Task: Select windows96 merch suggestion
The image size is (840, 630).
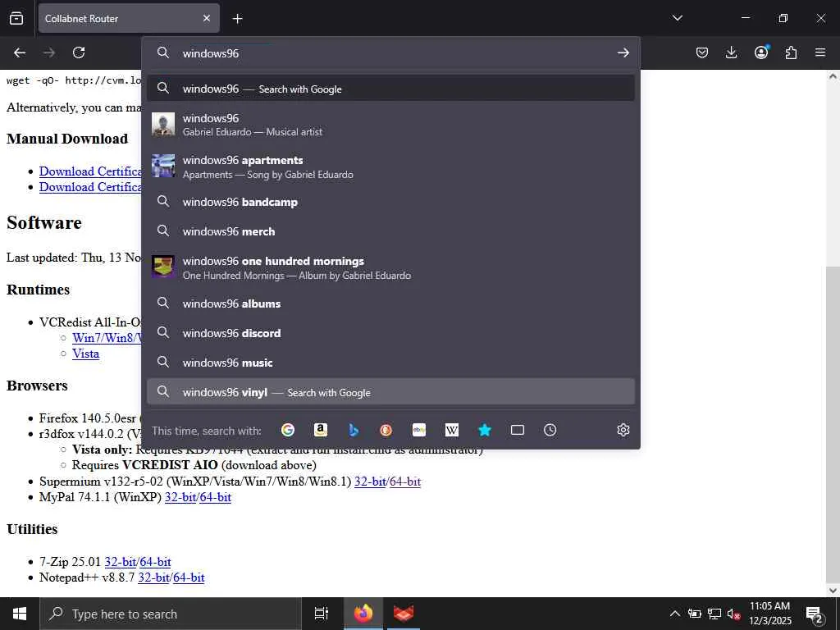Action: (391, 231)
